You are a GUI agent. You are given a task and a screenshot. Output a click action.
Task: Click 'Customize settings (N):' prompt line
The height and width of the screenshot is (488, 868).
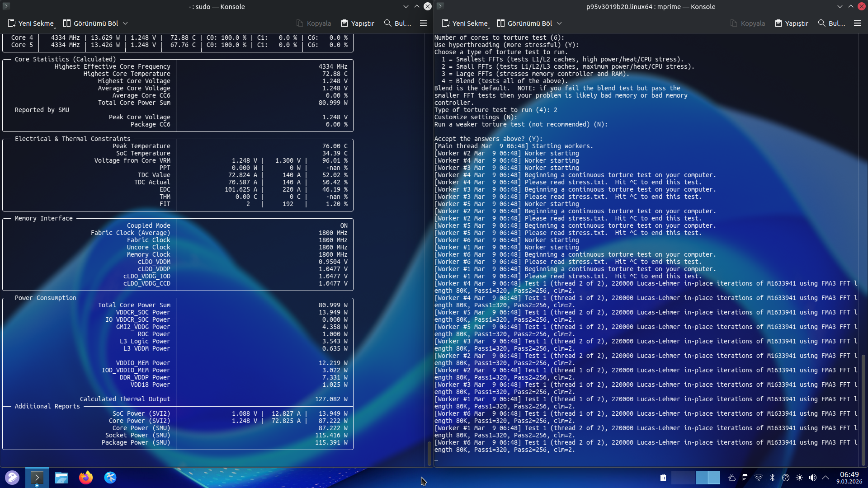tap(476, 117)
